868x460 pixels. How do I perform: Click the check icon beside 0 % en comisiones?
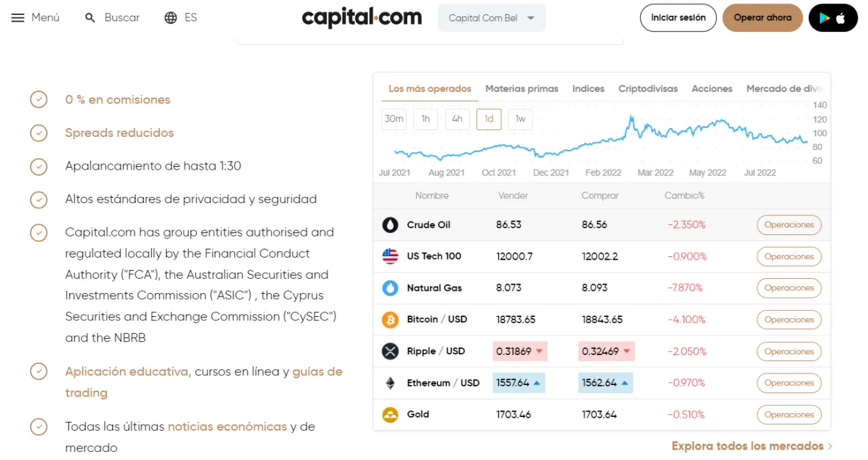point(39,99)
